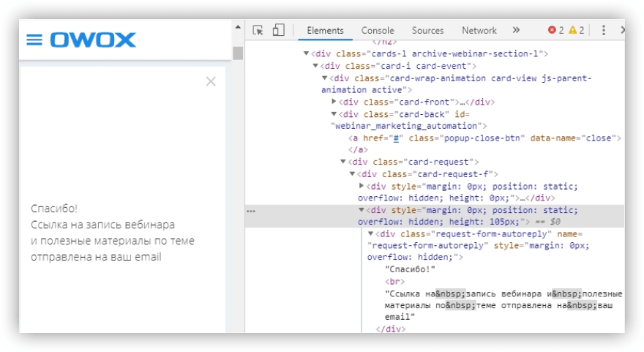Collapse the card-request-f div node
The image size is (644, 352).
[352, 174]
